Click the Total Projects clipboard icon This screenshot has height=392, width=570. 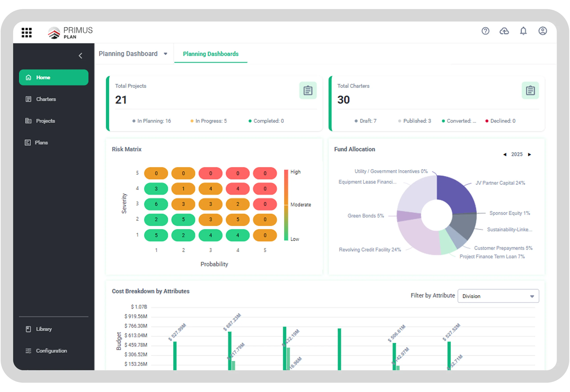[x=308, y=91]
